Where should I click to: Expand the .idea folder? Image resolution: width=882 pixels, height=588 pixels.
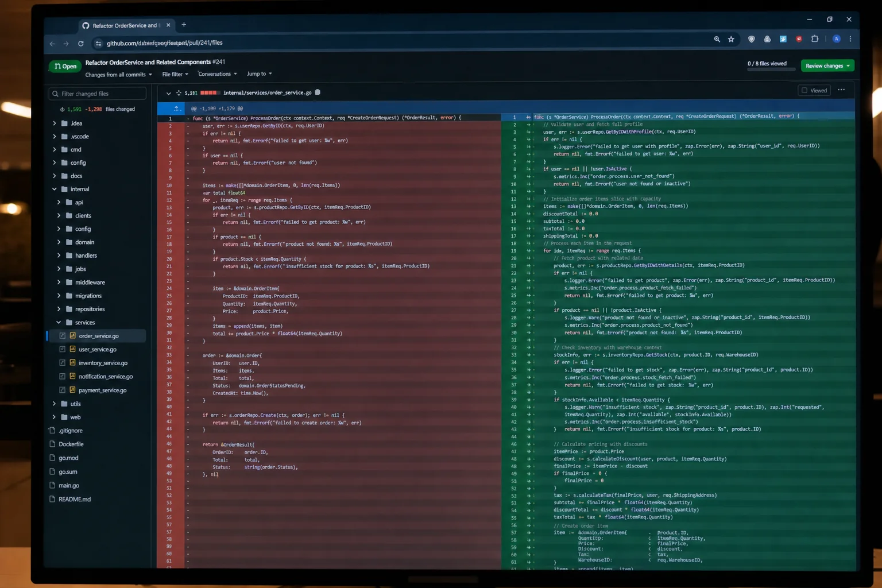tap(55, 123)
